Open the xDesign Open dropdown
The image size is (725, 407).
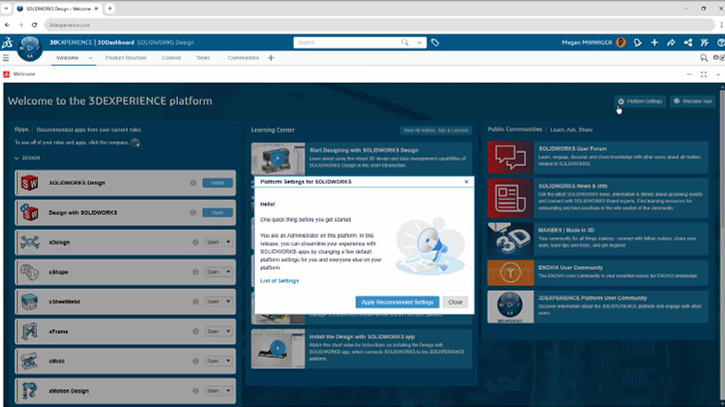pyautogui.click(x=228, y=242)
